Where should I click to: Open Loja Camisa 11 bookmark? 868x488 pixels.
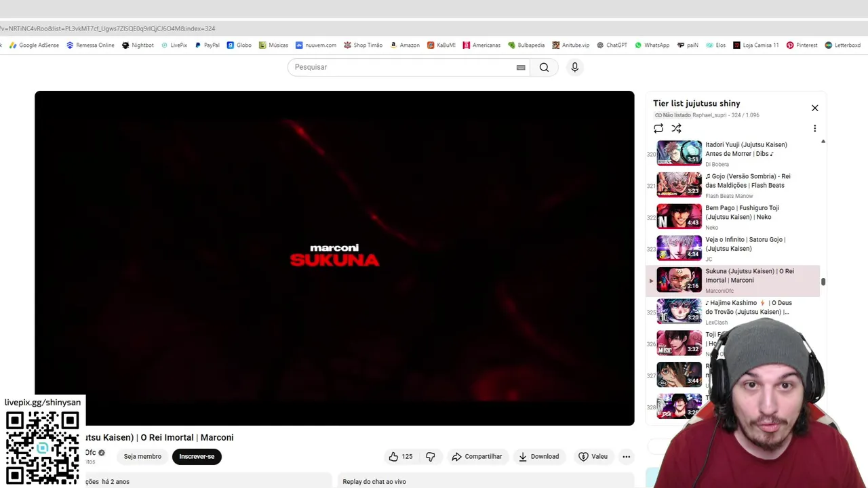[755, 45]
